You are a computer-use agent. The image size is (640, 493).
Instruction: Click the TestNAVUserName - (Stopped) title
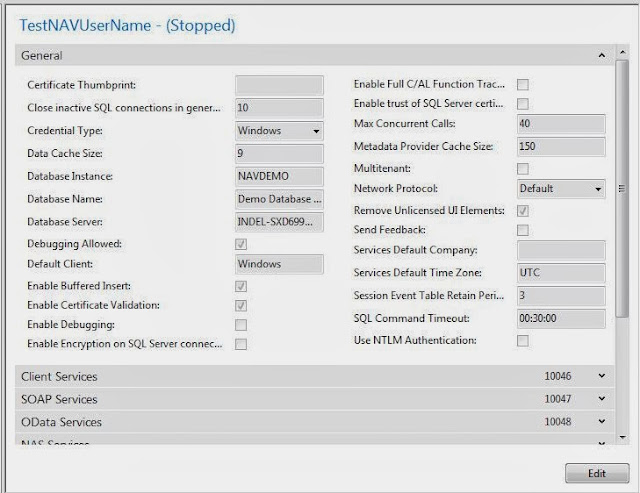coord(127,25)
